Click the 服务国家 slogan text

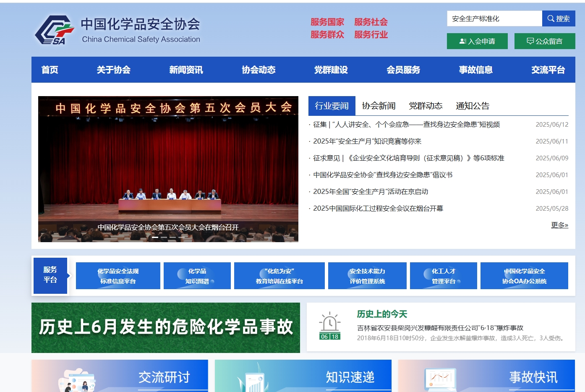(x=327, y=22)
